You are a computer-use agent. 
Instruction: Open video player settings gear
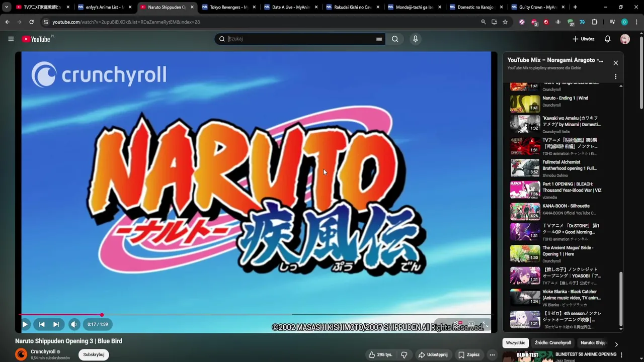457,324
